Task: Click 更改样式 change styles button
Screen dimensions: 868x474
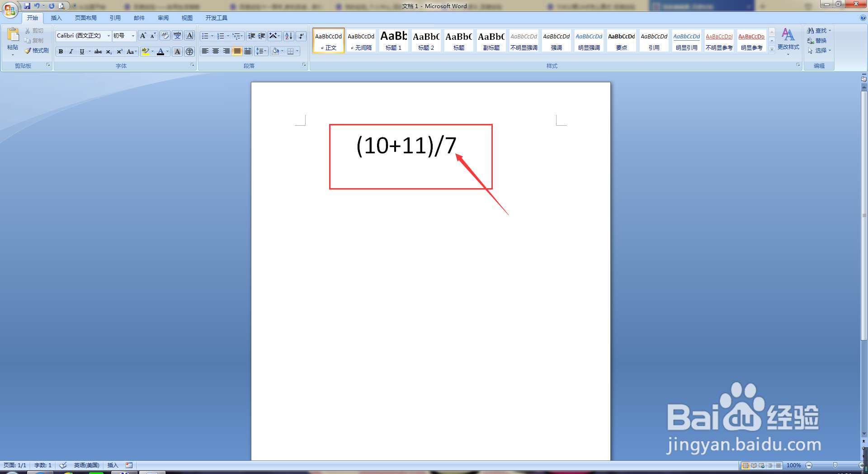Action: [x=788, y=41]
